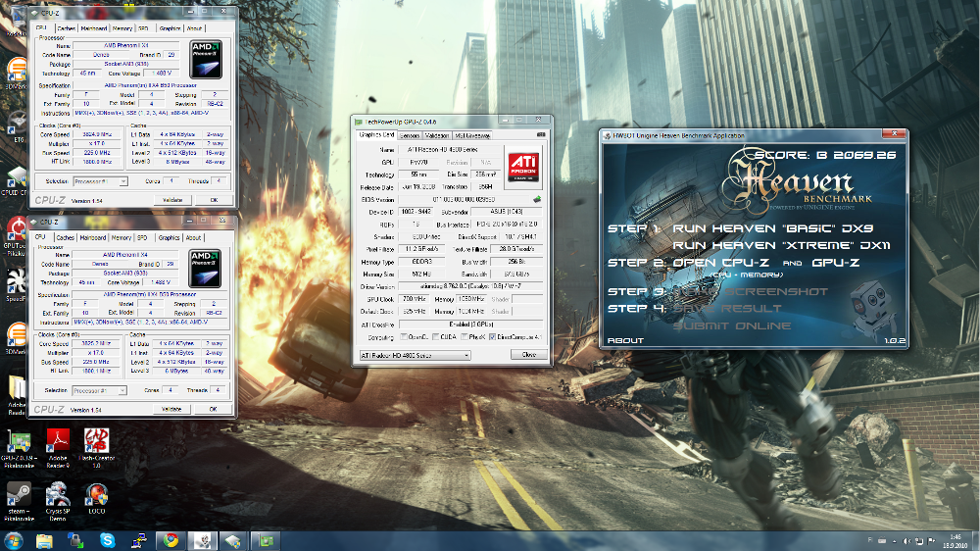Switch to GPU-Z taskbar button
980x551 pixels.
266,541
